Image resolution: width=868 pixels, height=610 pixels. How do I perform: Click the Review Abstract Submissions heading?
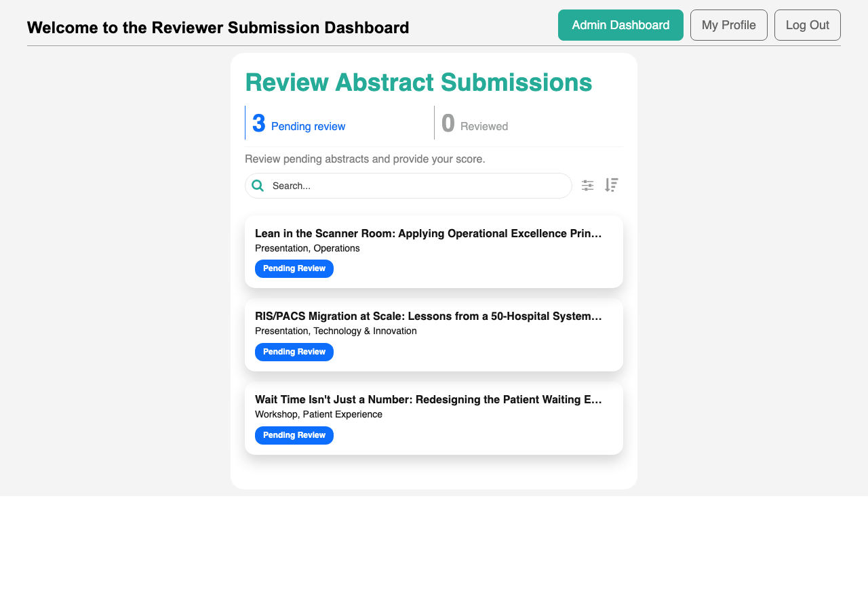418,82
